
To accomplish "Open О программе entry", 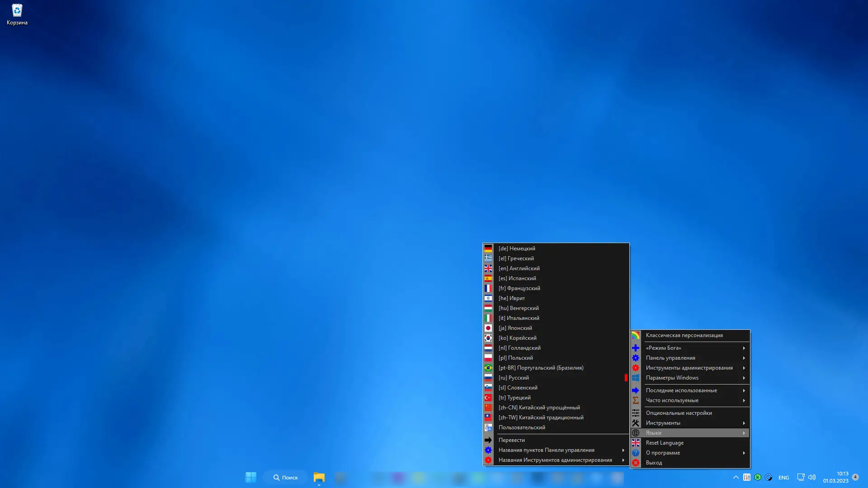I will coord(663,453).
